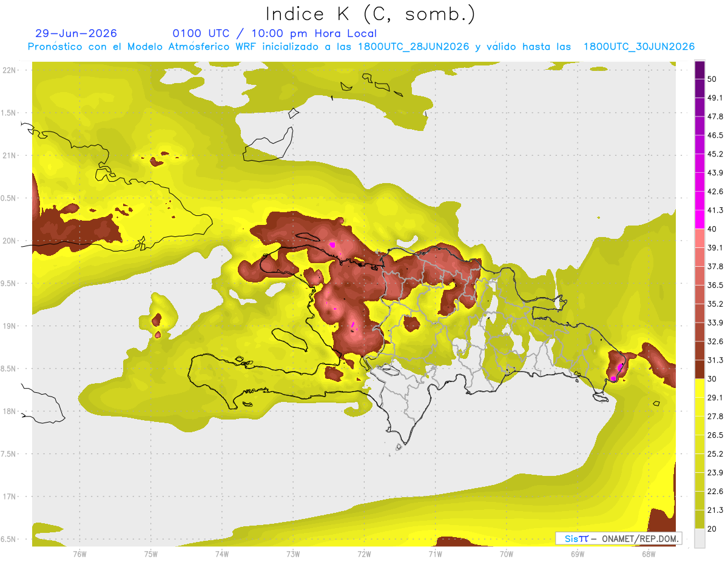Click the colorbar value '37.8'
This screenshot has width=728, height=562.
coord(716,266)
